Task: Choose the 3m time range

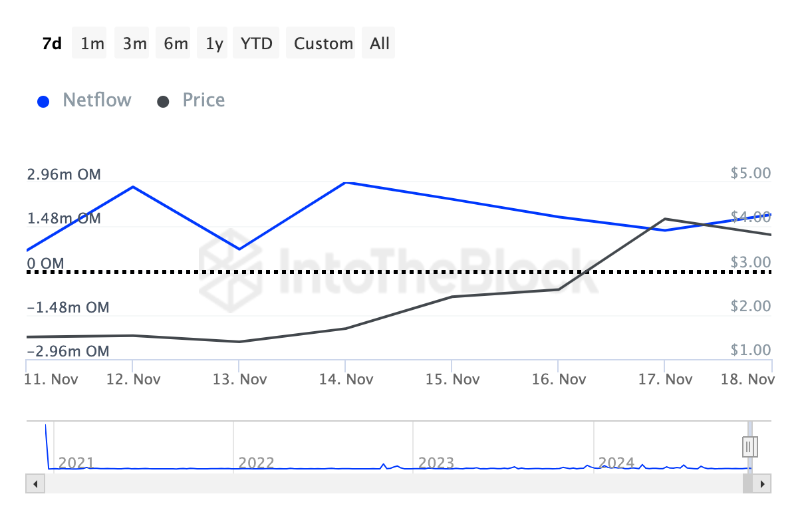Action: coord(134,44)
